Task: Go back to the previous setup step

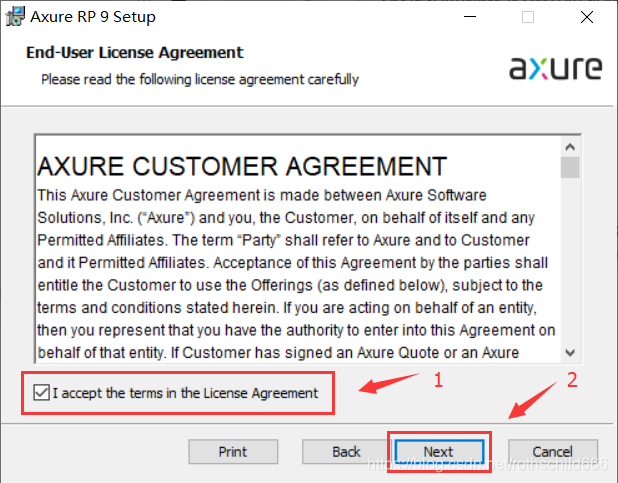Action: pyautogui.click(x=346, y=452)
